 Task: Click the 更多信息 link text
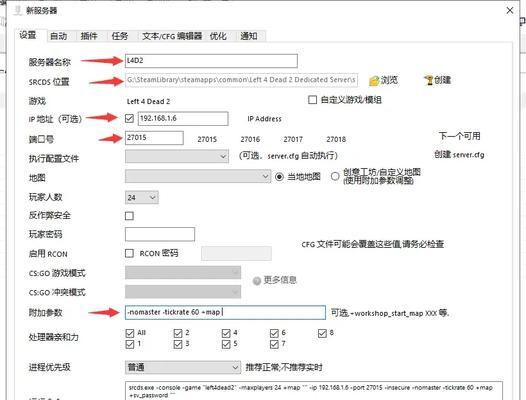pyautogui.click(x=280, y=280)
